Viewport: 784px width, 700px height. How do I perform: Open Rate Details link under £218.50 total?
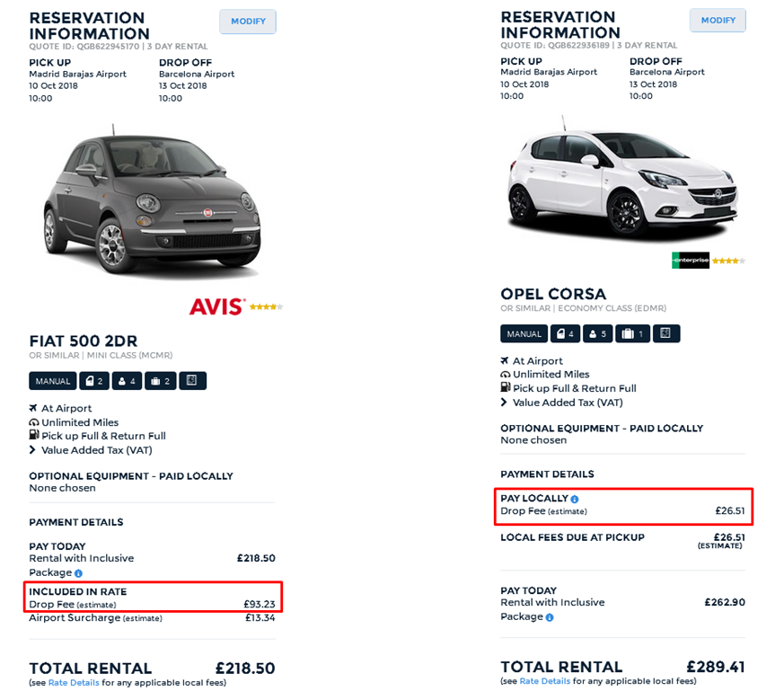pyautogui.click(x=74, y=683)
